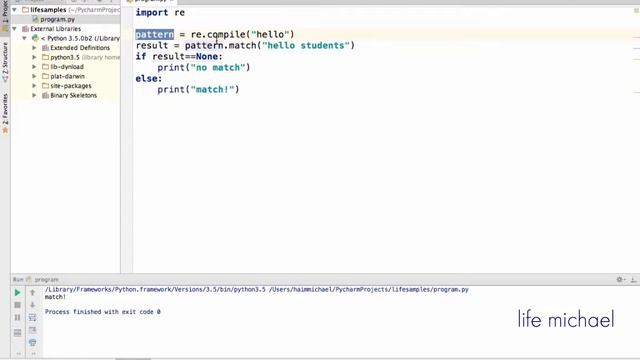640x360 pixels.
Task: Click the up stack trace arrow
Action: pos(33,293)
